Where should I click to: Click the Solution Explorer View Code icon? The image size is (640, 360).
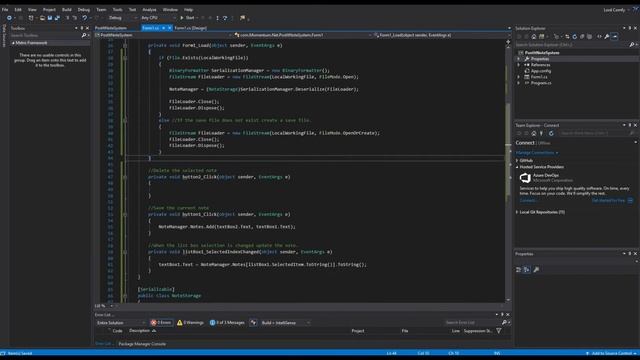(x=599, y=37)
